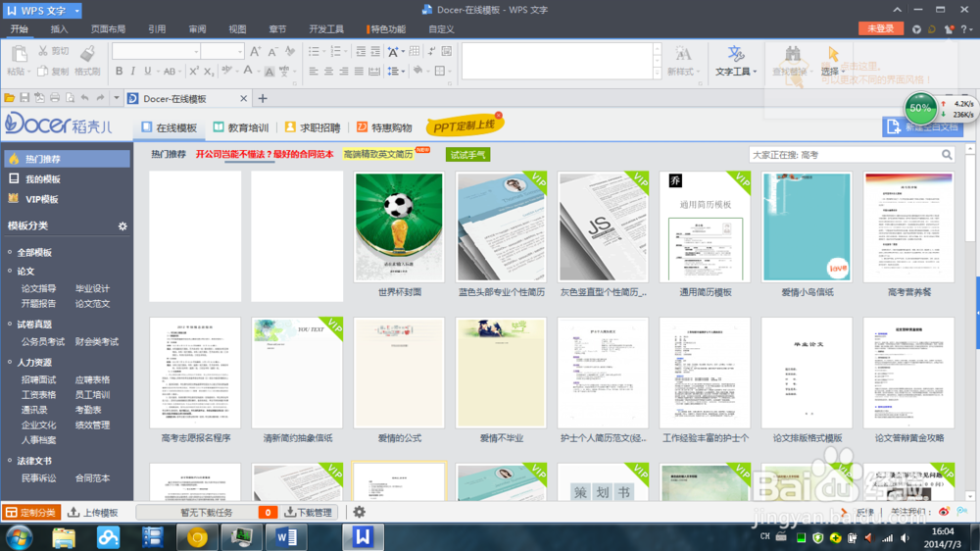980x551 pixels.
Task: Click the 未登录 login button
Action: point(881,28)
